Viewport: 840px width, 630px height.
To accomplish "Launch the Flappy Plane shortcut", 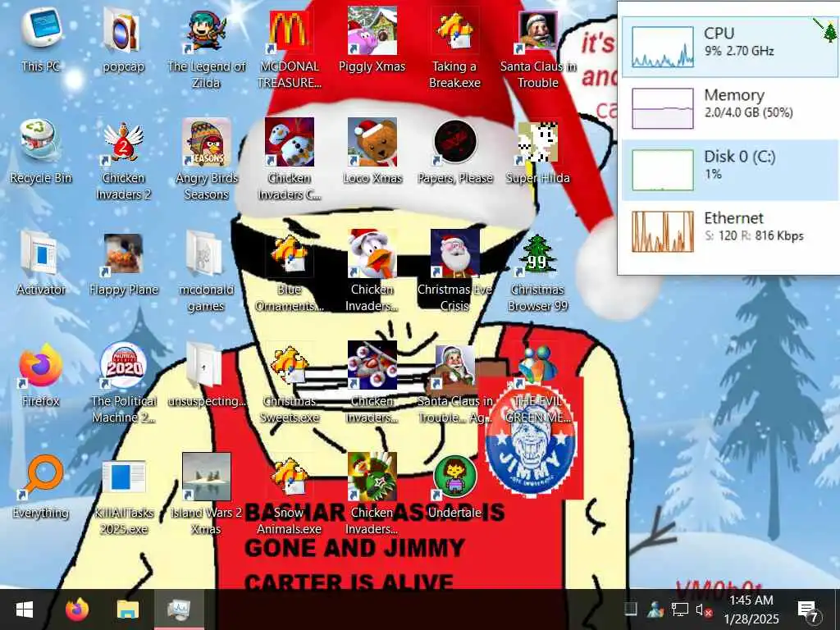I will coord(123,263).
